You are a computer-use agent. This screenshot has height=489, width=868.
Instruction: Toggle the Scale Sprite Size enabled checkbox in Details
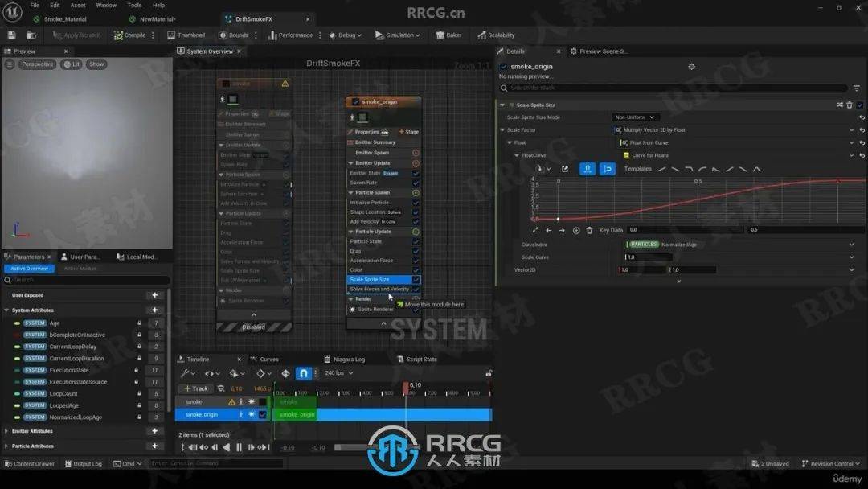[x=860, y=105]
